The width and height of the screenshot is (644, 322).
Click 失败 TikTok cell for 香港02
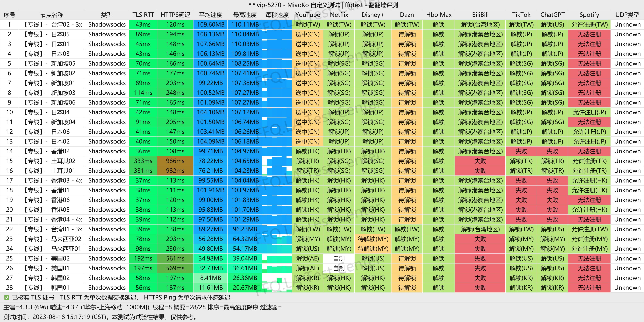point(521,151)
